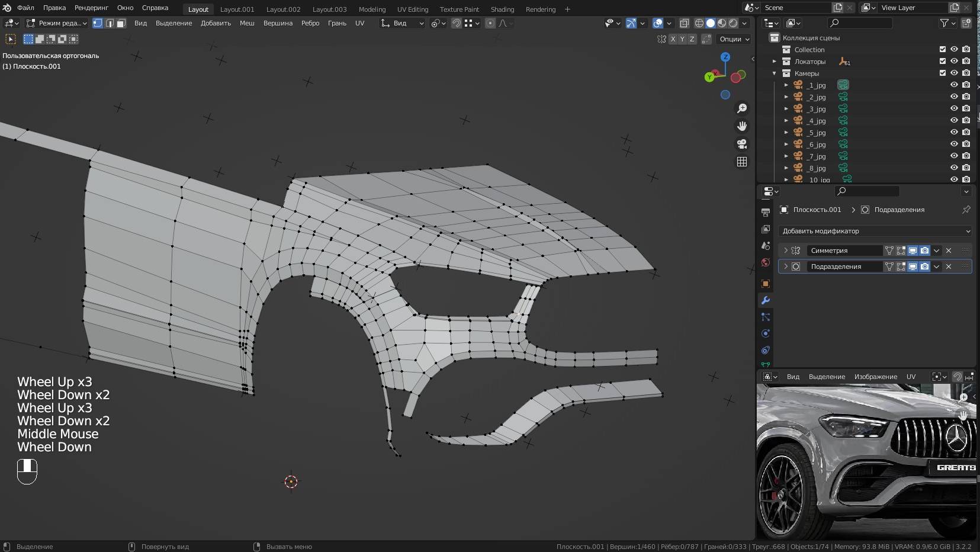Select the Particles properties tab icon

click(766, 317)
